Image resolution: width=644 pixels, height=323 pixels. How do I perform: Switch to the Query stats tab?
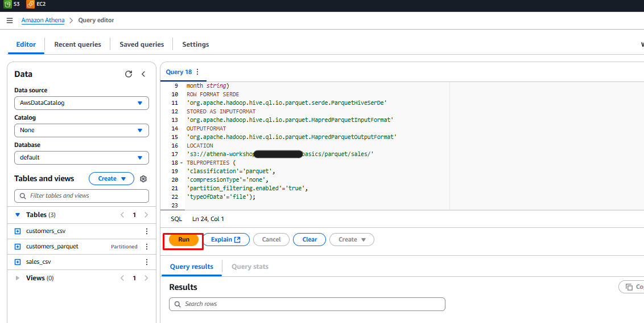pos(250,267)
